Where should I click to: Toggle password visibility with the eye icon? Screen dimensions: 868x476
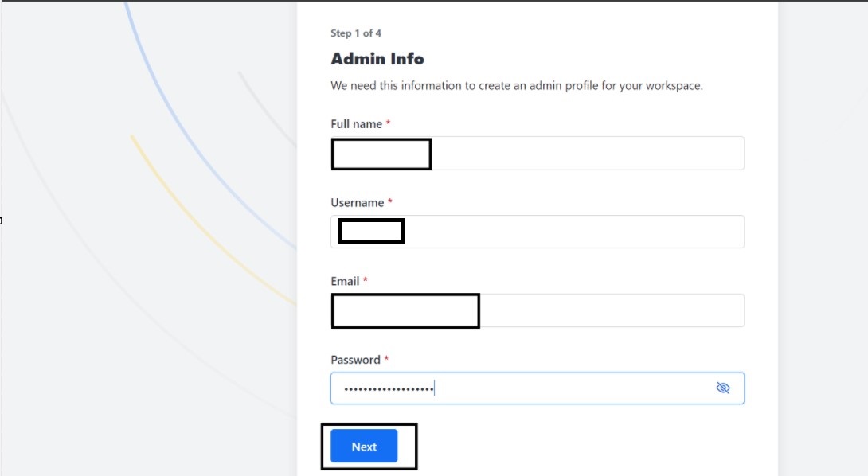(722, 388)
